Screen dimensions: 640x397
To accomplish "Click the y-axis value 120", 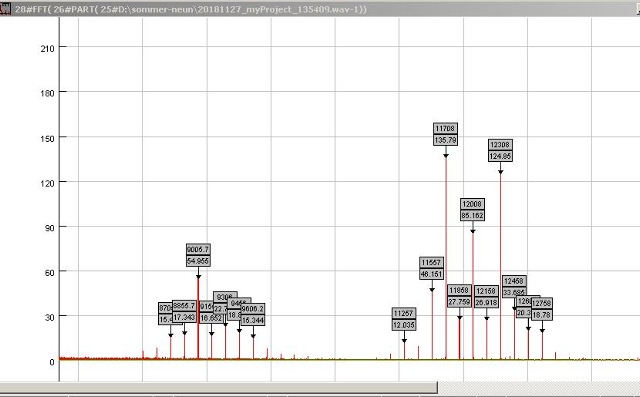I will pos(47,183).
